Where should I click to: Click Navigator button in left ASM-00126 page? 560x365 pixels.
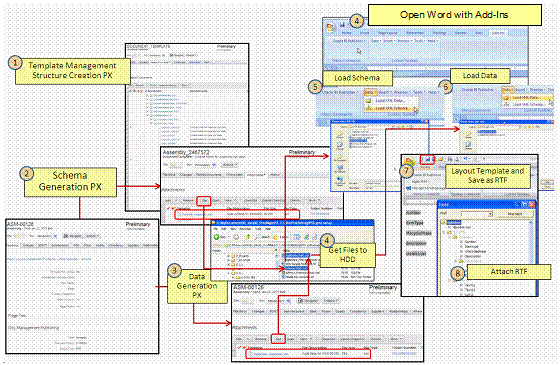pos(72,236)
